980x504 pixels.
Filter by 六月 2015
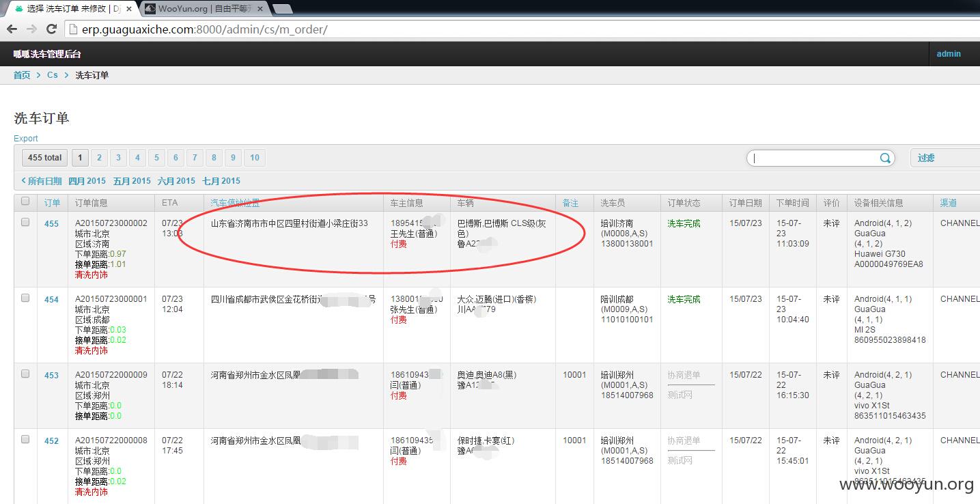click(176, 181)
